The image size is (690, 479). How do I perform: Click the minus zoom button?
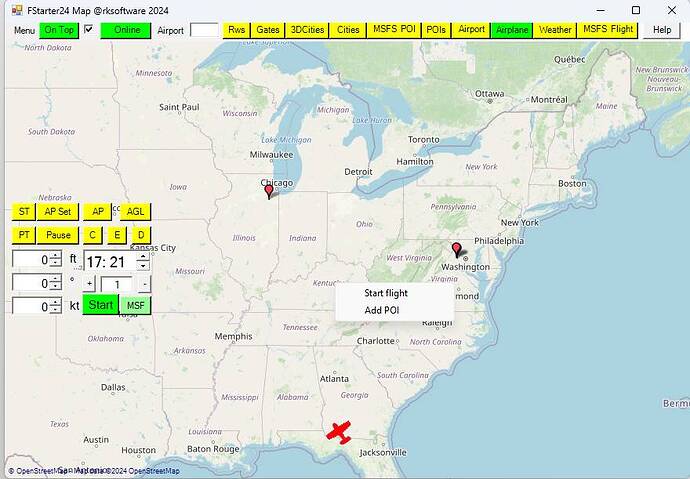coord(143,284)
